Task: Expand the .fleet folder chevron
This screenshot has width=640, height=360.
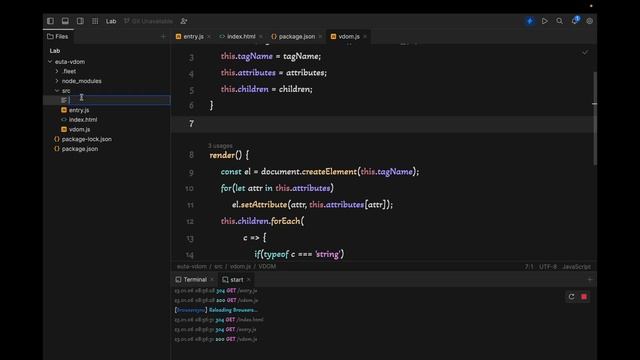Action: click(57, 71)
